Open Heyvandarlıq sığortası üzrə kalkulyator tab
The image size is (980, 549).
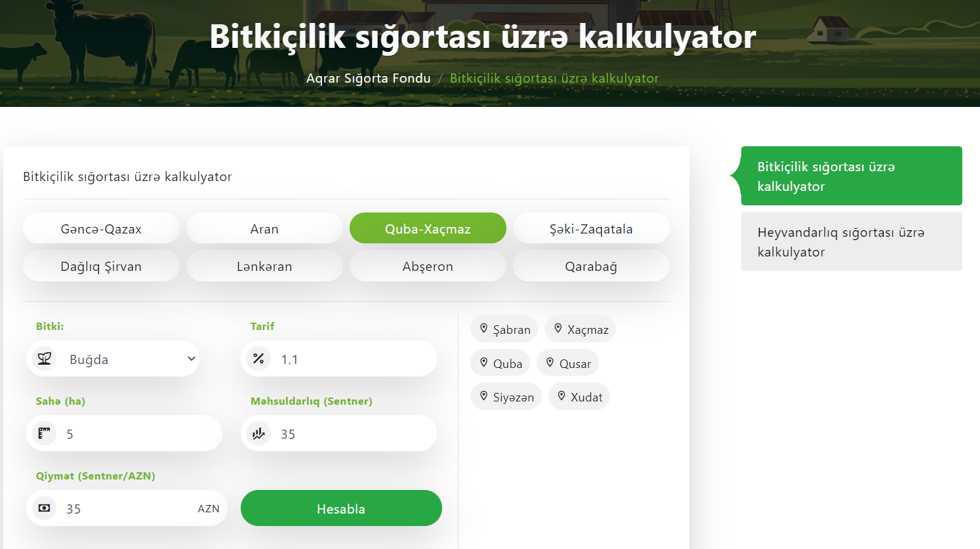851,242
